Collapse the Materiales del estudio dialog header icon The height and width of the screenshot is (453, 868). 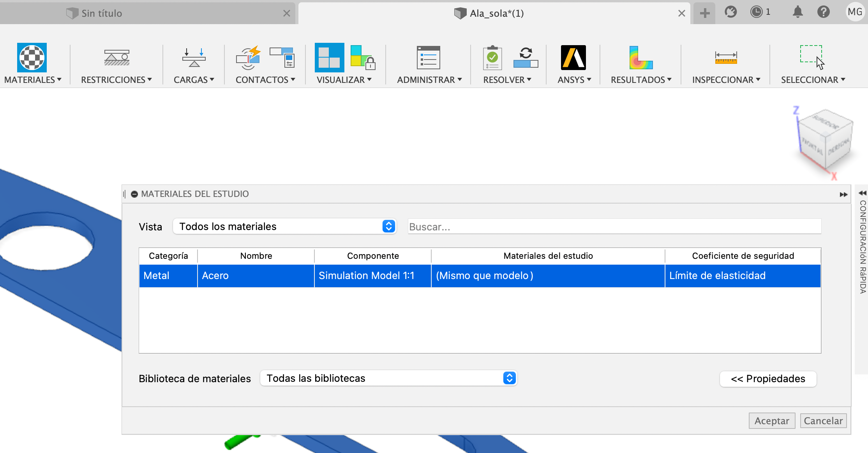134,194
